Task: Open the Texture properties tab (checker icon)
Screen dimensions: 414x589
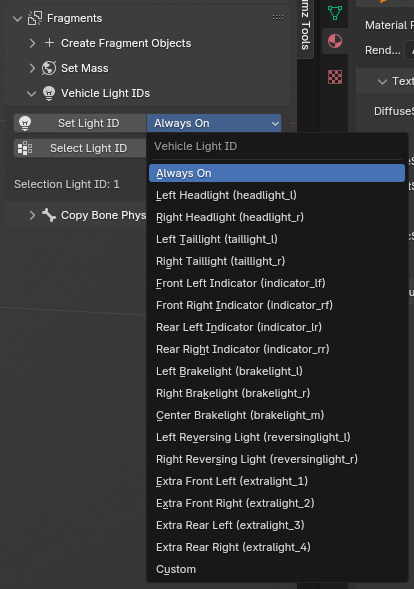Action: click(335, 77)
